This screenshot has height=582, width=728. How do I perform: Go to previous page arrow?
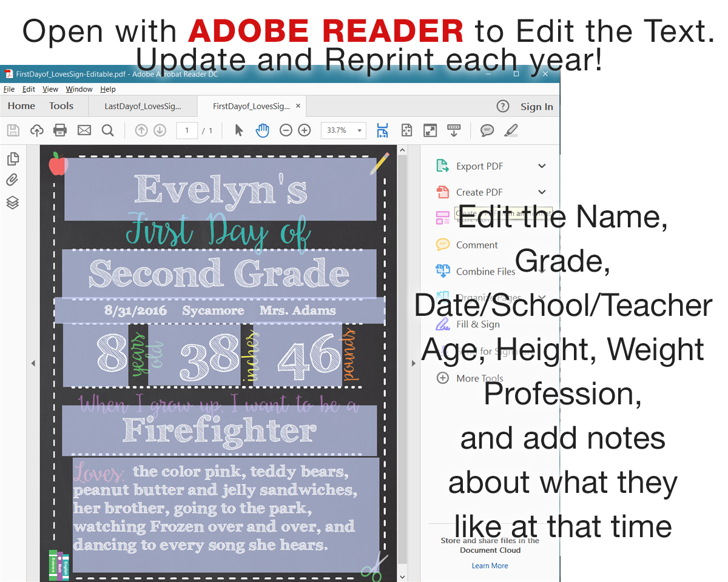tap(141, 130)
